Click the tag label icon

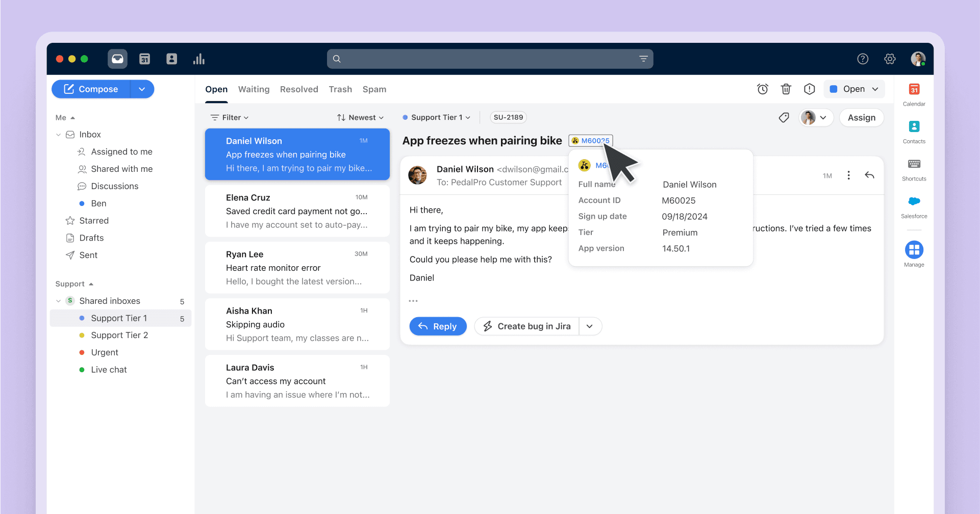pyautogui.click(x=784, y=118)
